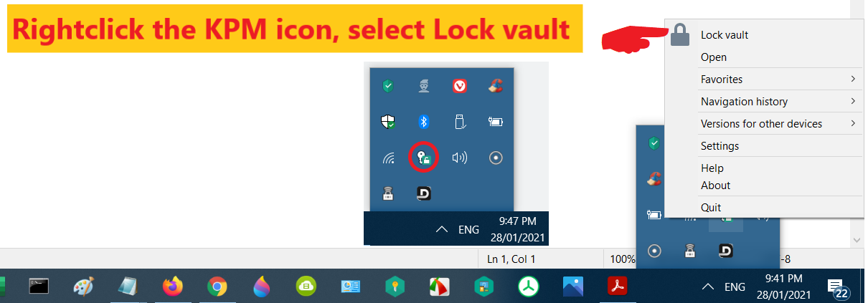Open the Photos app taskbar icon
868x303 pixels.
[573, 287]
